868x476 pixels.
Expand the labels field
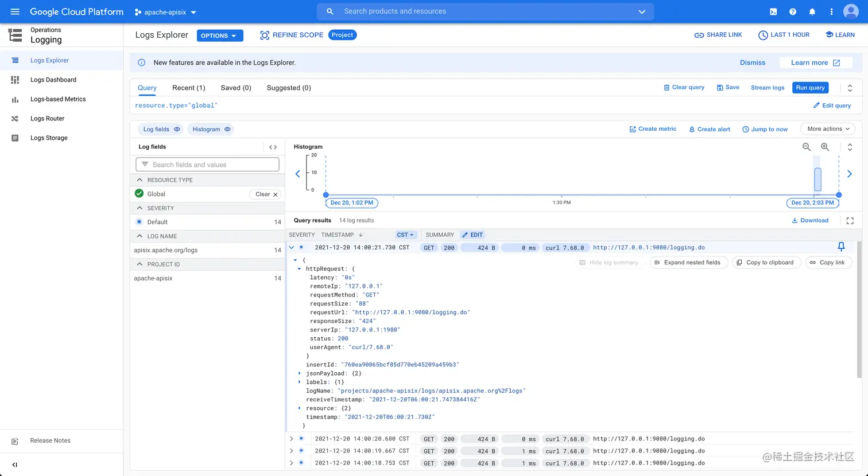300,382
